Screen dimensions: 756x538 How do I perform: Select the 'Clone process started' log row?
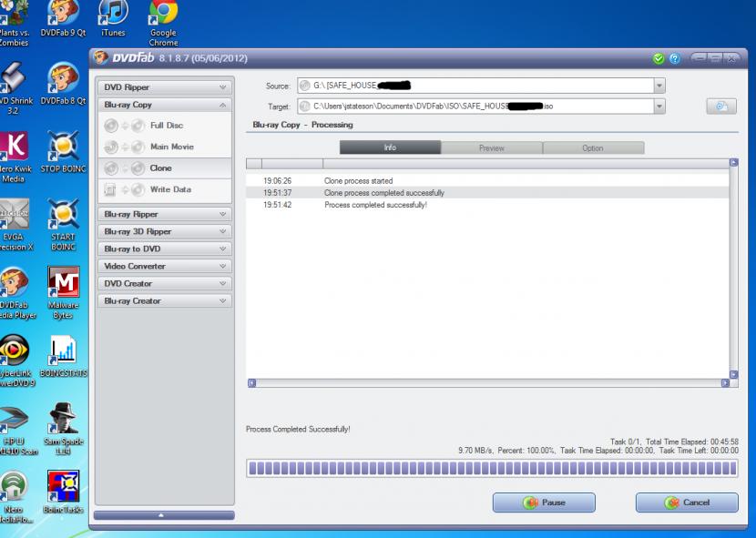[487, 181]
